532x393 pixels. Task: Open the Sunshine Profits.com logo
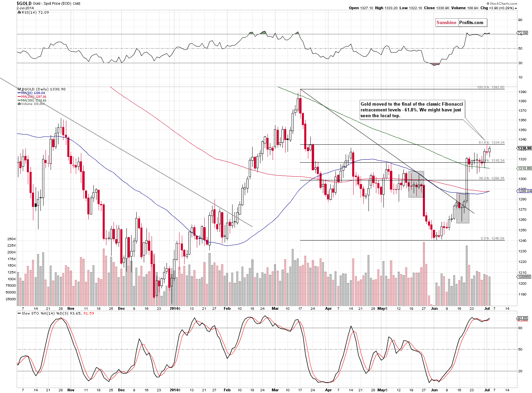tap(461, 22)
